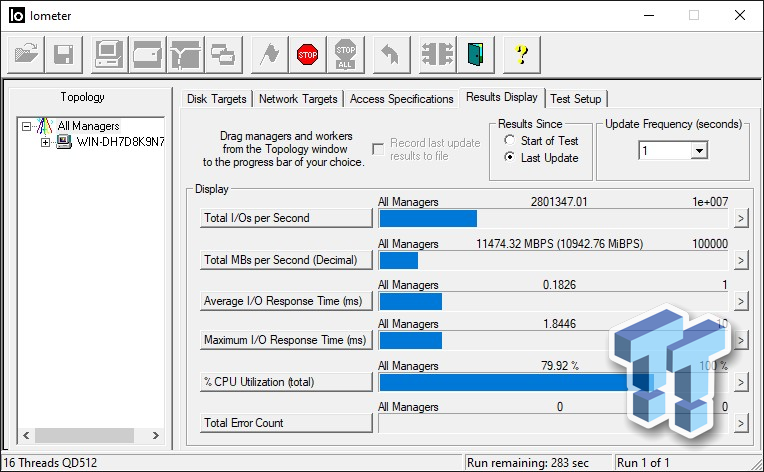Image resolution: width=764 pixels, height=472 pixels.
Task: Click % CPU Utilization (total) button
Action: click(x=286, y=382)
